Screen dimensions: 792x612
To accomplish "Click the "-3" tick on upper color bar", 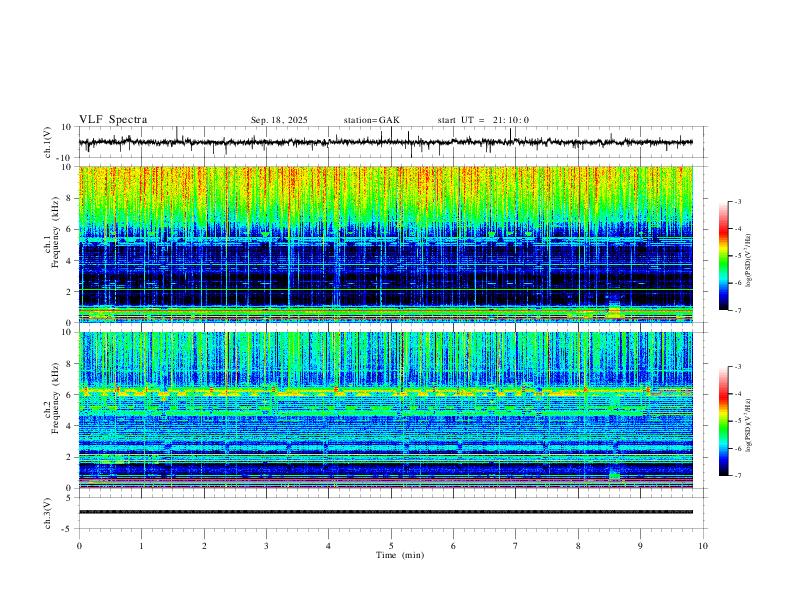I will [x=737, y=201].
